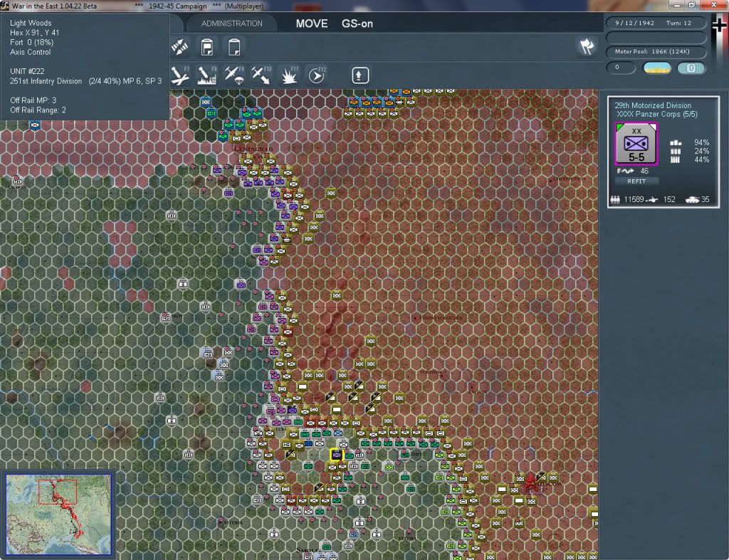
Task: Select the yellow-highlighted unit counter on map
Action: [x=336, y=455]
